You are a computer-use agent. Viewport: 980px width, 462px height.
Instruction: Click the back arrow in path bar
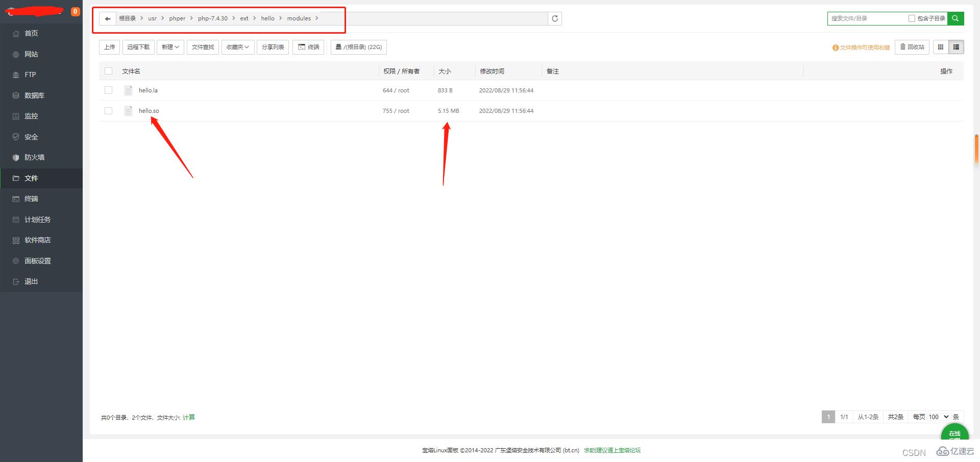click(x=108, y=19)
